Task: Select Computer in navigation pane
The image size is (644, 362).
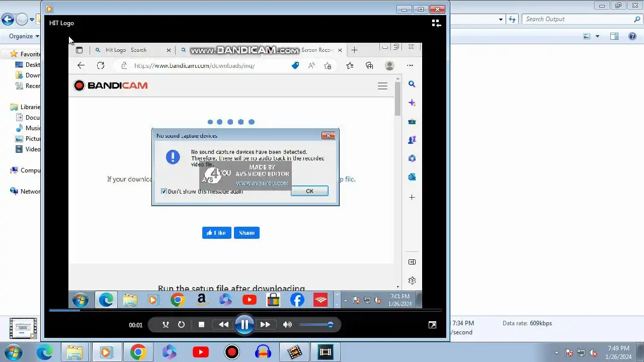Action: tap(26, 170)
